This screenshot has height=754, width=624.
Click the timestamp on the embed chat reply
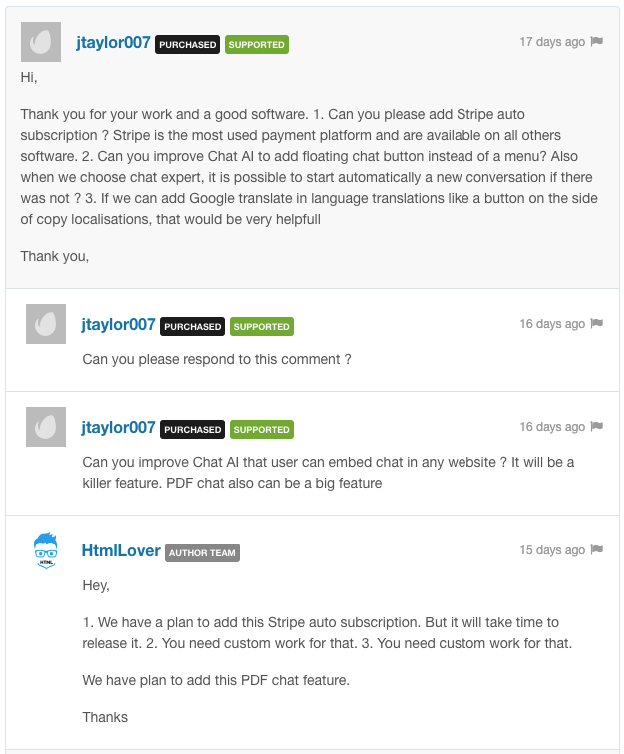tap(552, 427)
